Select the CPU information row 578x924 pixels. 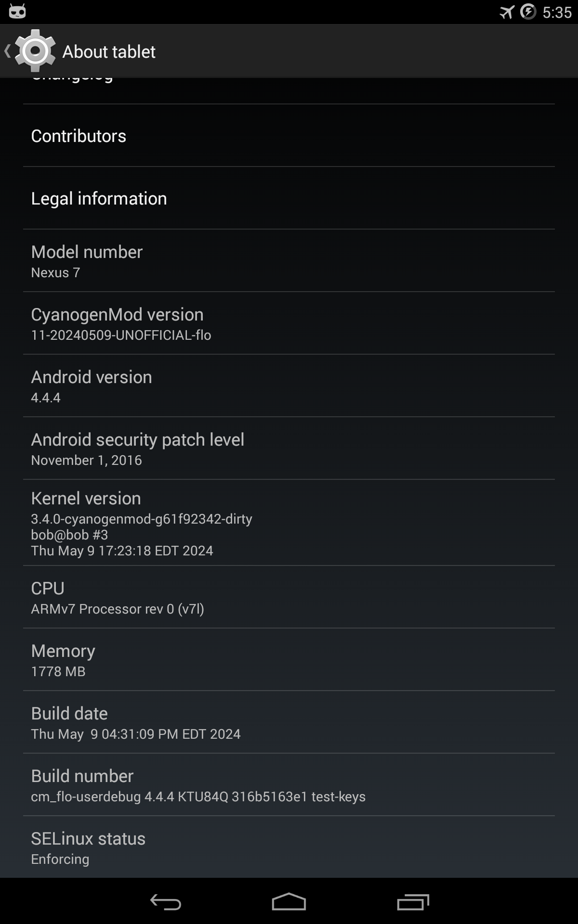289,597
